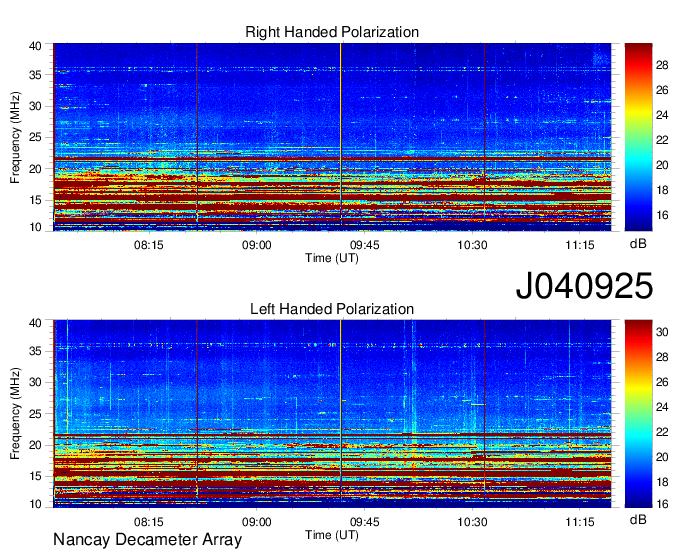The image size is (680, 552).
Task: Click Frequency (MHz) axis label of Right Handed plot
Action: pos(15,137)
